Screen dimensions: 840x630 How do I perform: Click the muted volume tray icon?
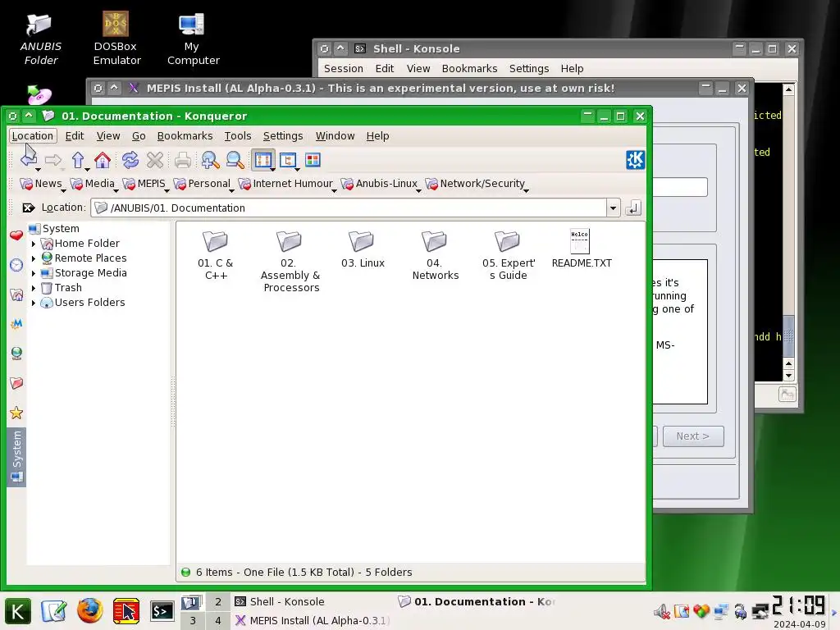(662, 611)
